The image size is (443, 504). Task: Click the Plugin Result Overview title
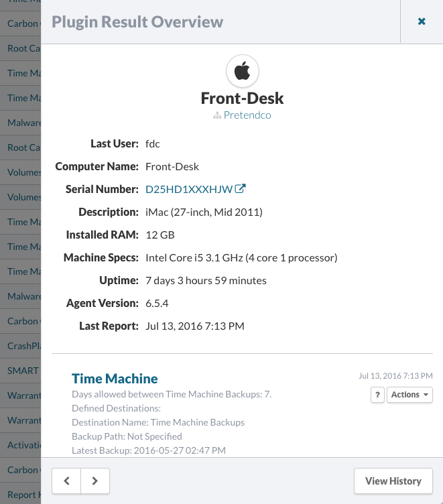(137, 22)
